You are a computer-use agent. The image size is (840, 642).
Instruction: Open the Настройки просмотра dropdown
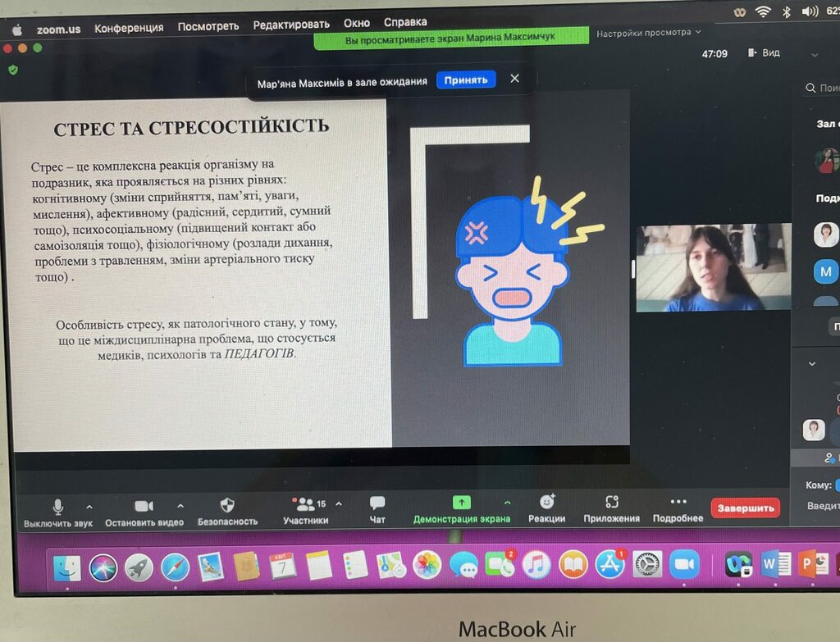pos(648,33)
